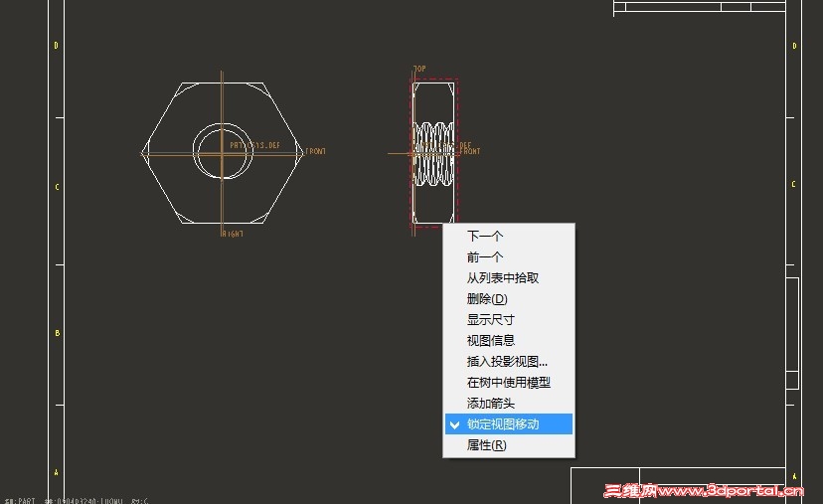Select the highlighted side view of nut
This screenshot has height=504, width=823.
433,153
